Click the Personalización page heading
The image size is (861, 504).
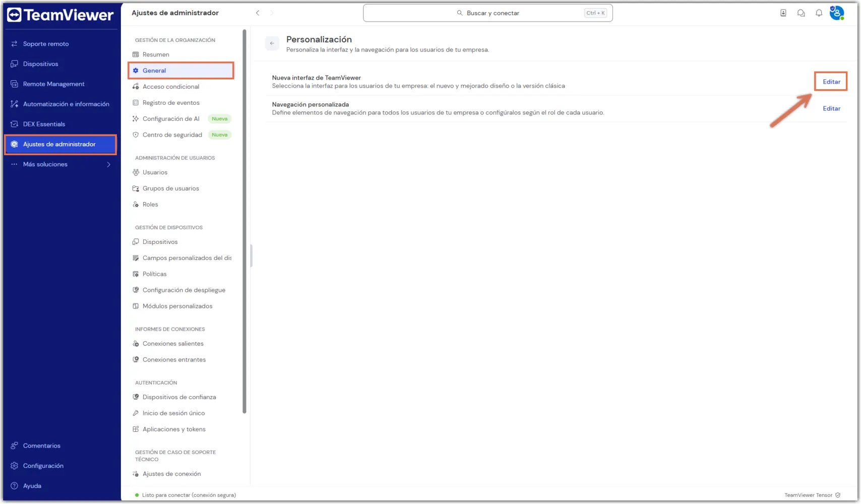pos(319,39)
